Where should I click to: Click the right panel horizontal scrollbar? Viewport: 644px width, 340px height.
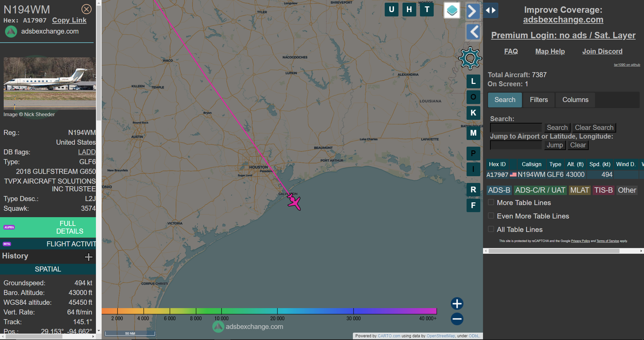click(x=553, y=251)
